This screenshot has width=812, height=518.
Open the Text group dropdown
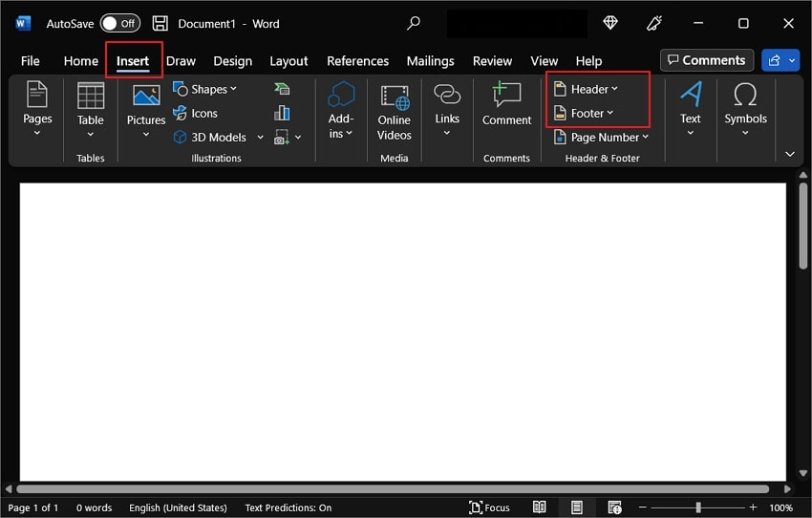point(691,109)
